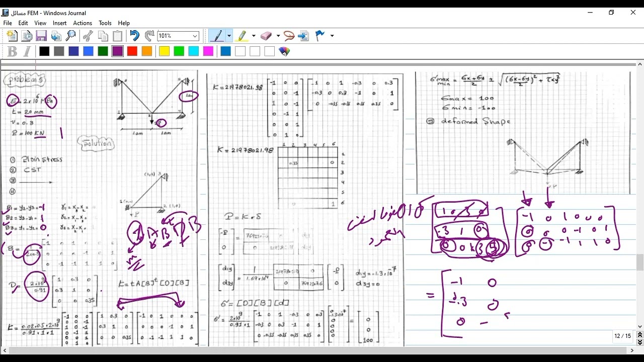This screenshot has width=644, height=362.
Task: Click the page indicator 12 / 15
Action: pyautogui.click(x=622, y=336)
